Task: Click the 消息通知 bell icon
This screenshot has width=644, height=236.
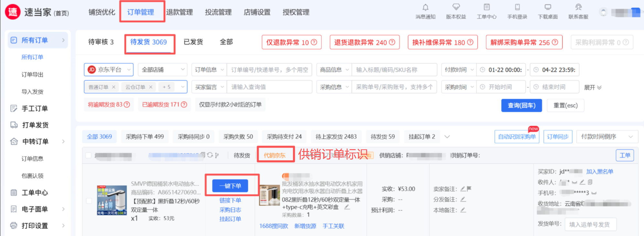Action: point(425,7)
